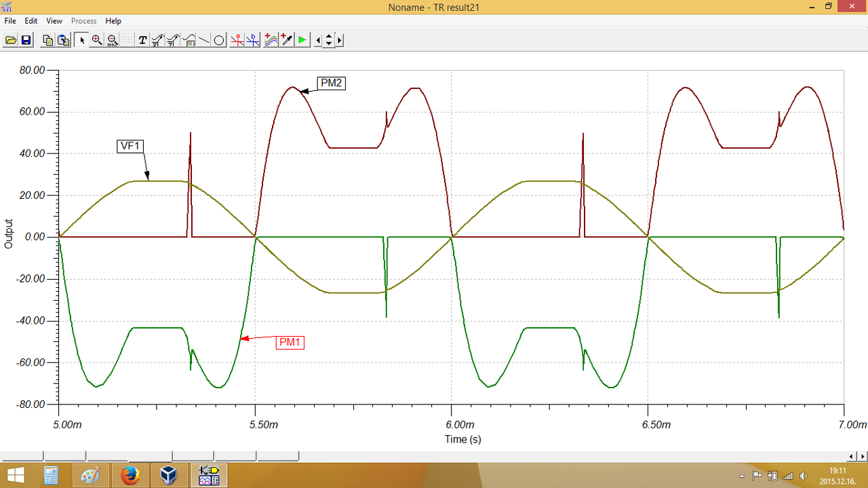Click the 80.00 y-axis value
The height and width of the screenshot is (488, 868).
[32, 70]
